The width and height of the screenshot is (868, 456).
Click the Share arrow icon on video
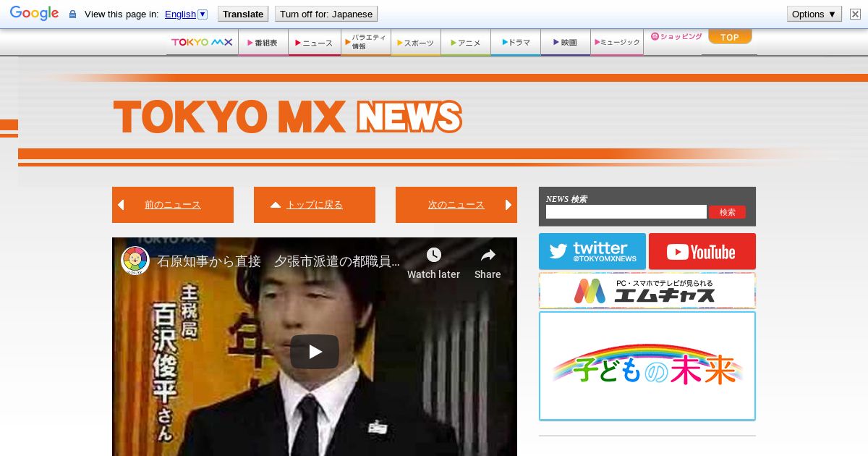click(x=488, y=255)
